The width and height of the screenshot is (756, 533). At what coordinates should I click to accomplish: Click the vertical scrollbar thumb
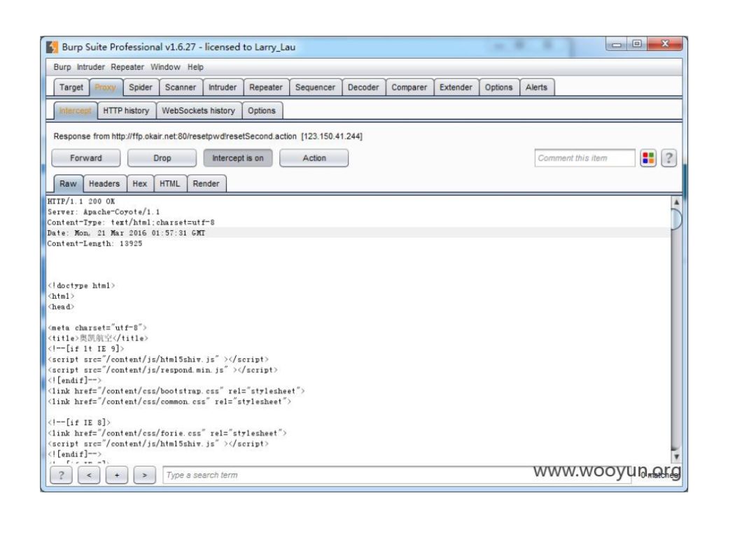676,220
